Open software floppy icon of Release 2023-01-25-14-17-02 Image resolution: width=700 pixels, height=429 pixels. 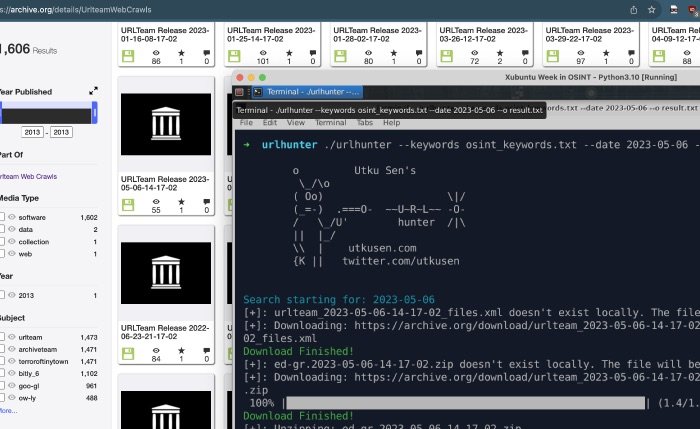(x=234, y=56)
